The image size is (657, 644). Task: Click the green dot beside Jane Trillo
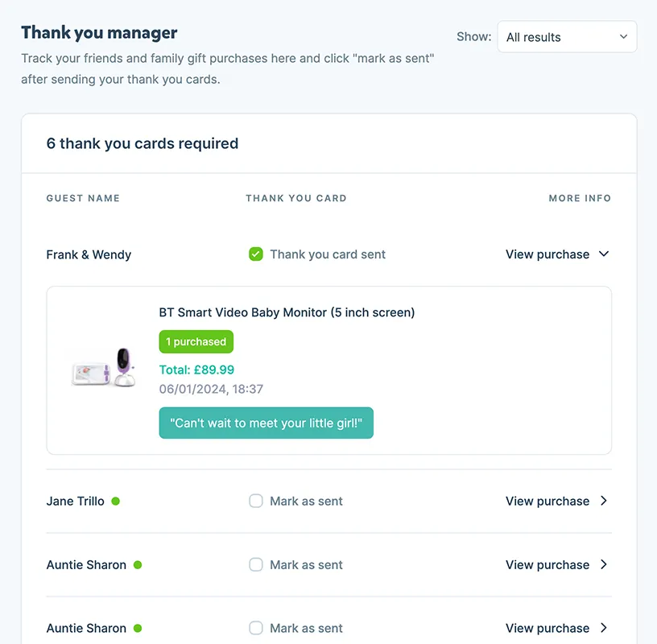[x=115, y=501]
